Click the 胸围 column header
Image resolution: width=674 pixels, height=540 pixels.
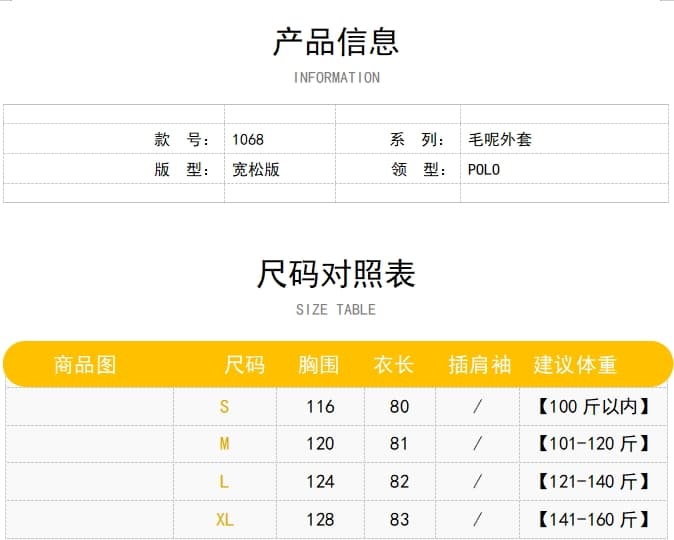(x=319, y=365)
